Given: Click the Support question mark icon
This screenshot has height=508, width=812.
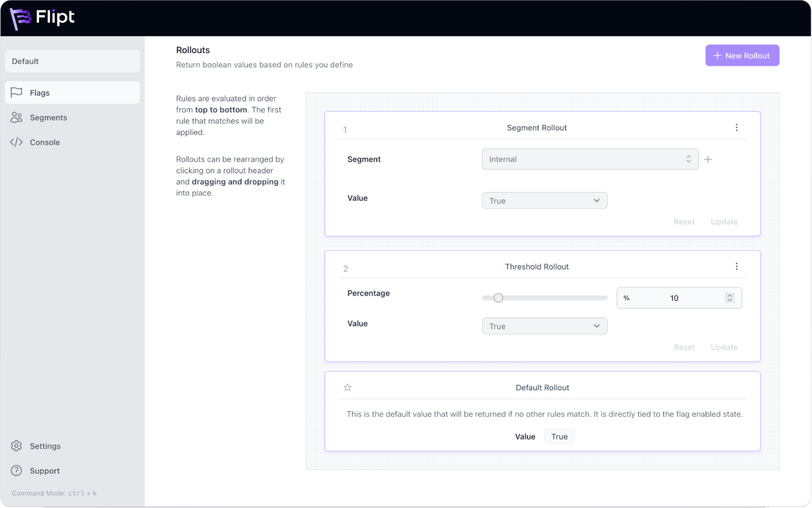Looking at the screenshot, I should click(x=17, y=470).
